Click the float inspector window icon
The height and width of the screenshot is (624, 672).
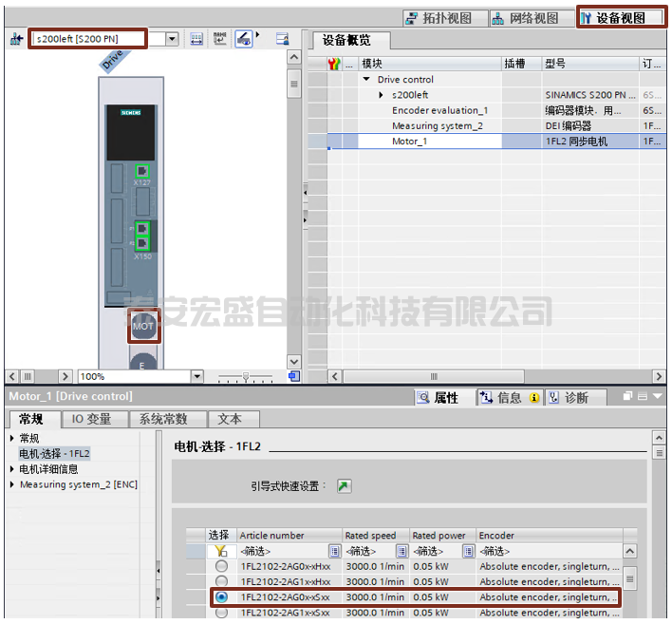coord(627,396)
